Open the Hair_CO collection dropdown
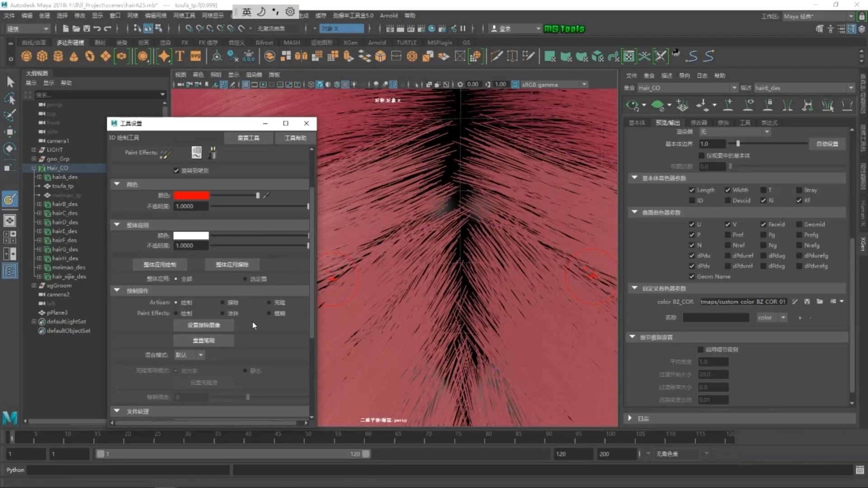Image resolution: width=868 pixels, height=488 pixels. tap(734, 88)
